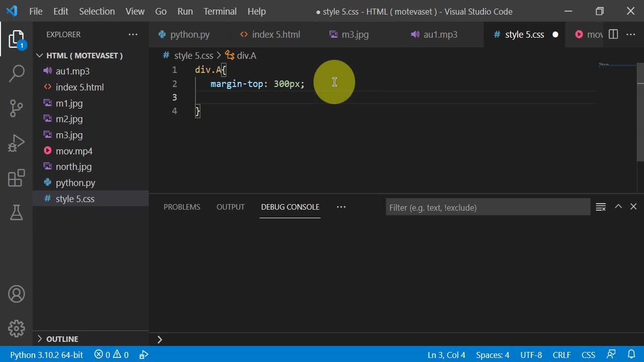
Task: Open the Accounts icon menu
Action: click(x=17, y=294)
